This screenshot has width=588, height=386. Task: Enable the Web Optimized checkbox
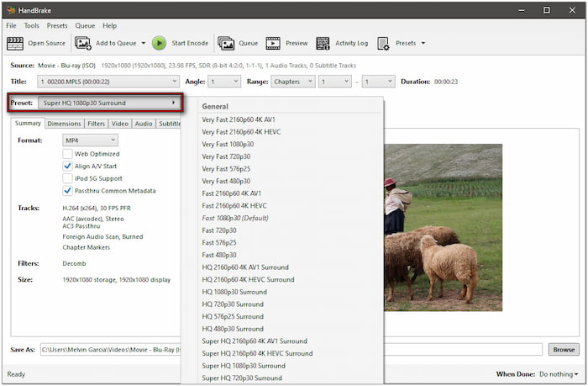[x=67, y=154]
